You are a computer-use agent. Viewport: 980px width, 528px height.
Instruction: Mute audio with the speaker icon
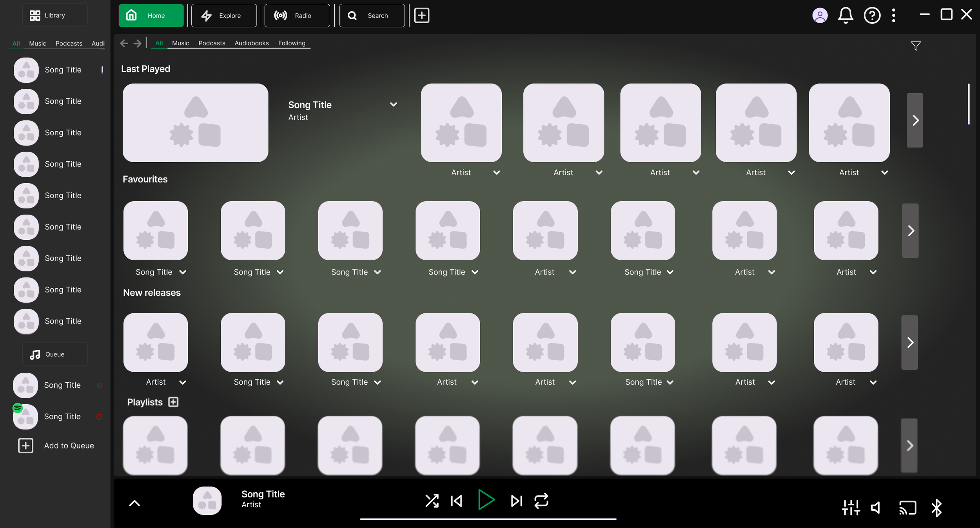[876, 508]
